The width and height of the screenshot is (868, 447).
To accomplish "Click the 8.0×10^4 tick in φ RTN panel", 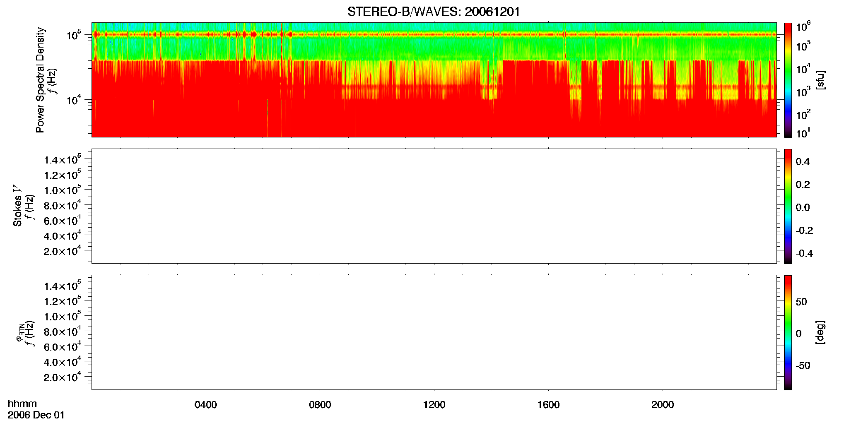I will [x=63, y=332].
